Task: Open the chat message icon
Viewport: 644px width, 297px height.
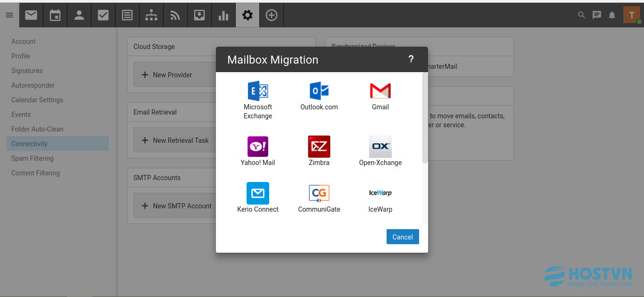Action: click(x=597, y=15)
